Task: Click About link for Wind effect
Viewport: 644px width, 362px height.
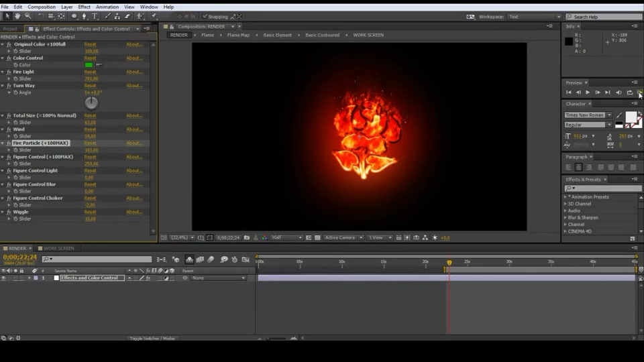Action: (x=134, y=129)
